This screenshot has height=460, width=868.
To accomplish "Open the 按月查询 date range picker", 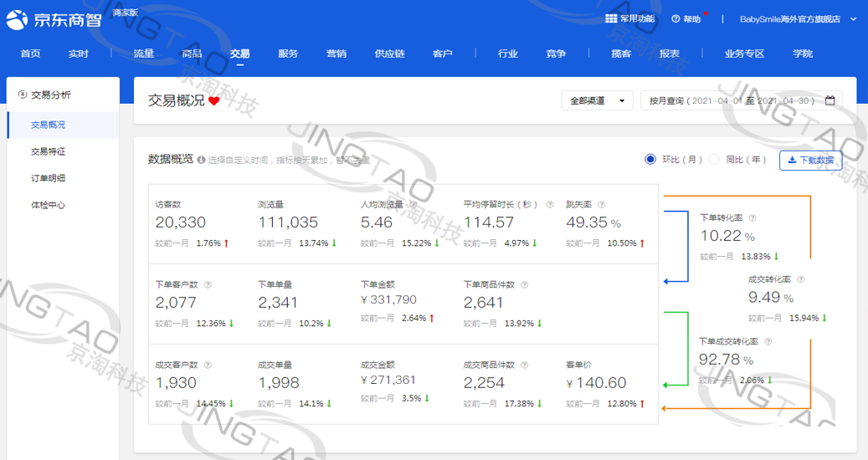I will (x=735, y=100).
